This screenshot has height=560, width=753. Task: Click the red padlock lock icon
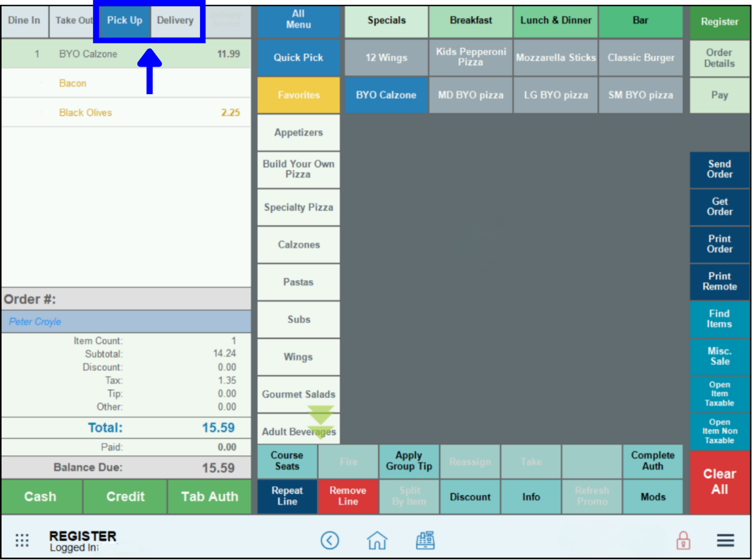[683, 540]
